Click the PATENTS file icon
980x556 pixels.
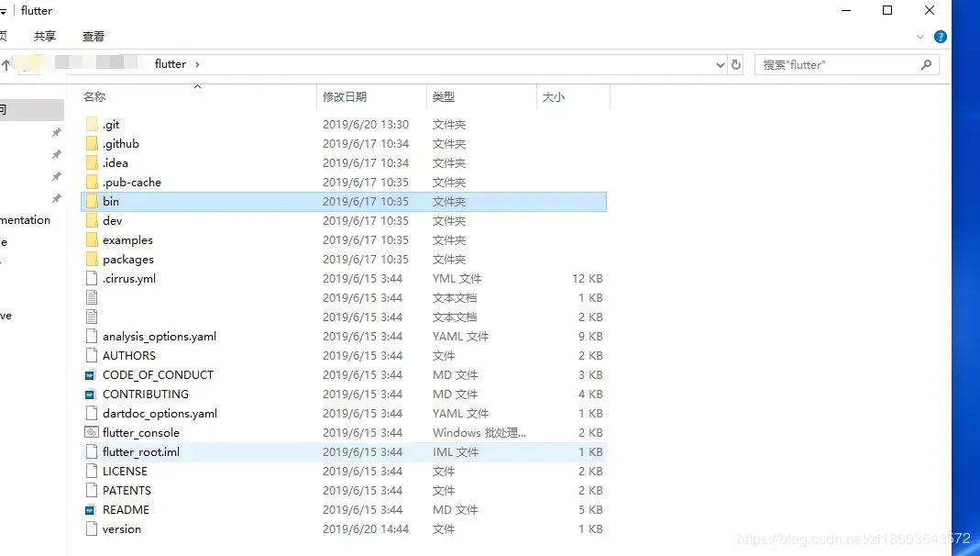tap(92, 491)
